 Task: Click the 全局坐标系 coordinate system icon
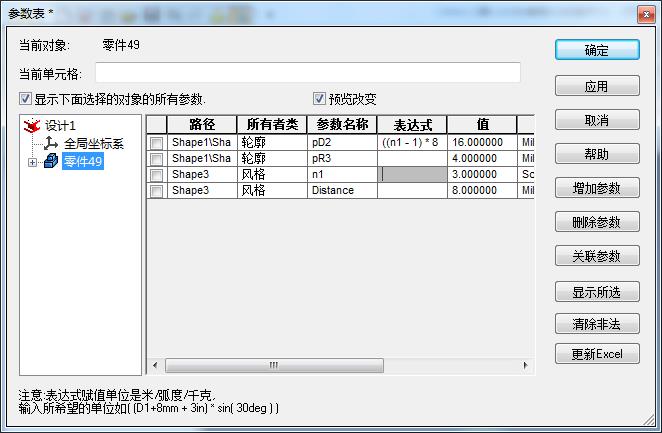(x=50, y=143)
